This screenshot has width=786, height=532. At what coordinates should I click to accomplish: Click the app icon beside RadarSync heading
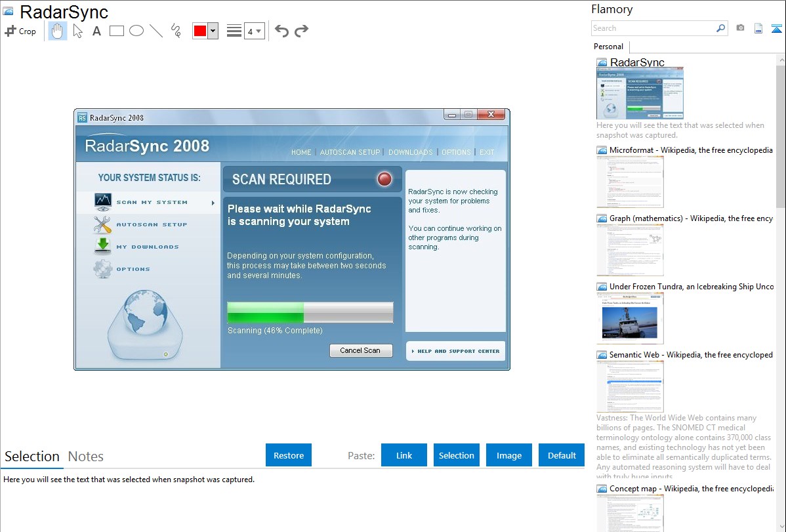coord(9,11)
